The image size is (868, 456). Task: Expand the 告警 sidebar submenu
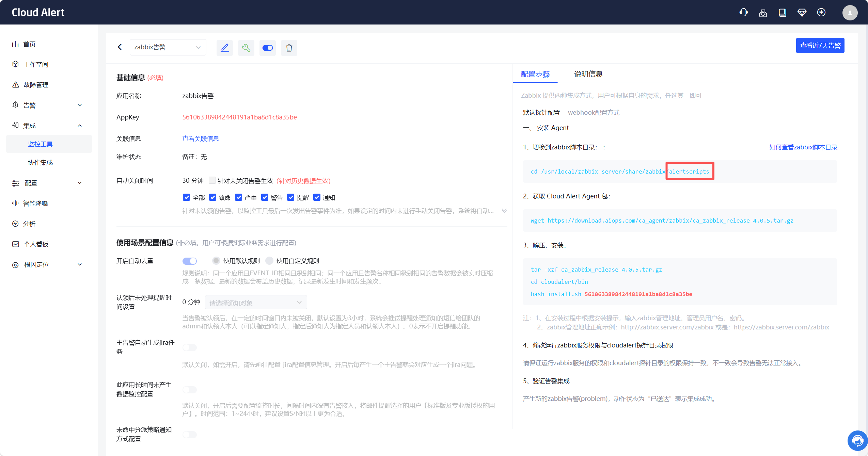80,105
